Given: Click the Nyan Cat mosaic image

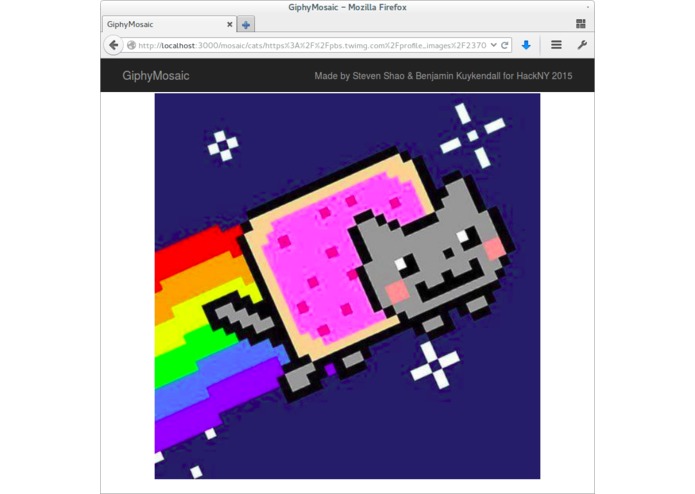Looking at the screenshot, I should coord(347,286).
